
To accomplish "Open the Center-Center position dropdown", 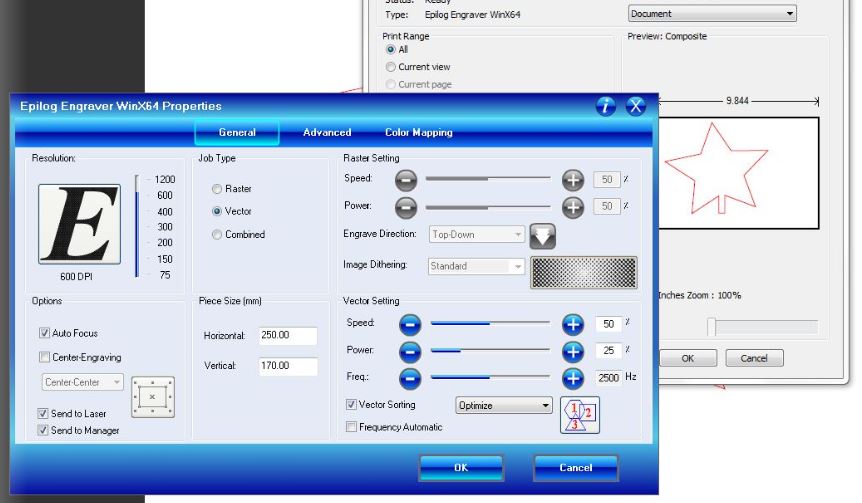I will click(x=82, y=382).
